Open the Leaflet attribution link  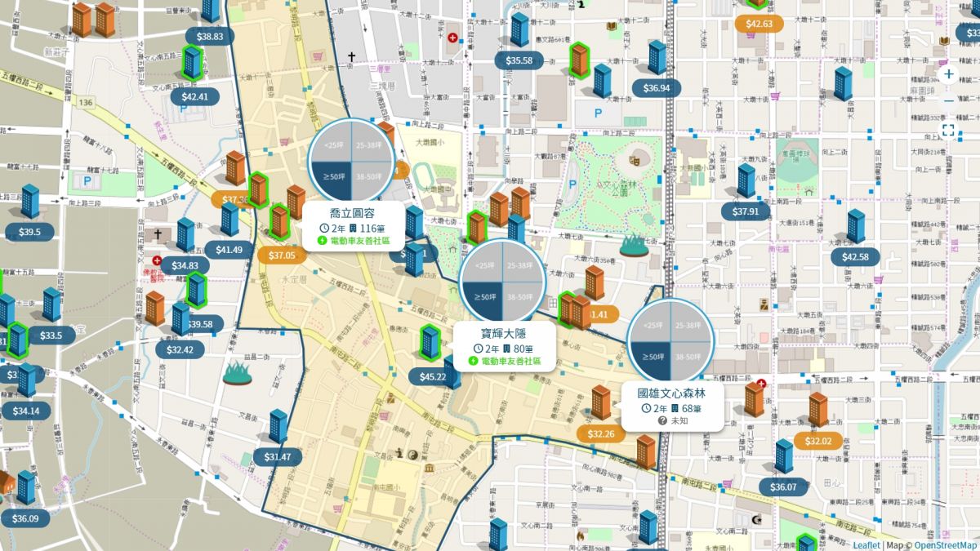(x=866, y=545)
